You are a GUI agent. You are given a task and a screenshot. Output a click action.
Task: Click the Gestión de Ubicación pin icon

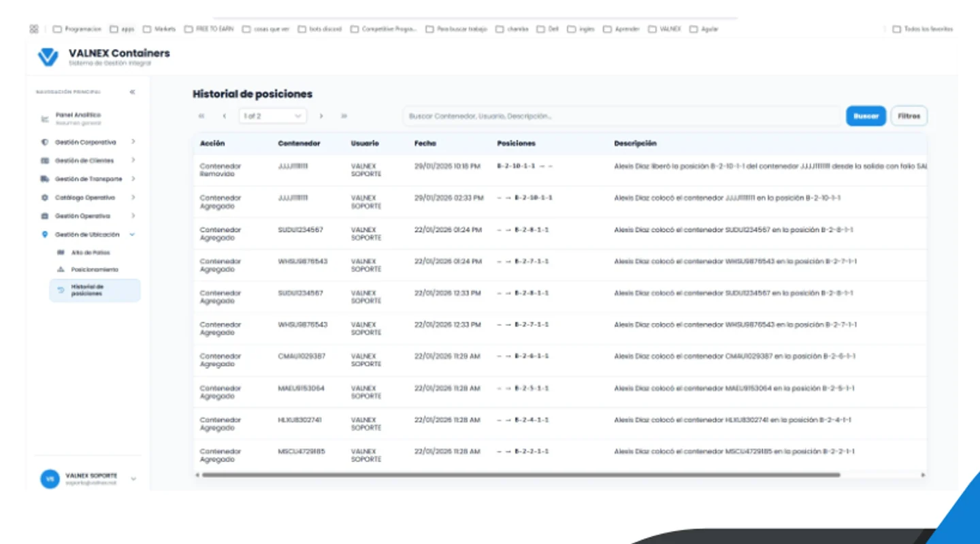(x=45, y=234)
